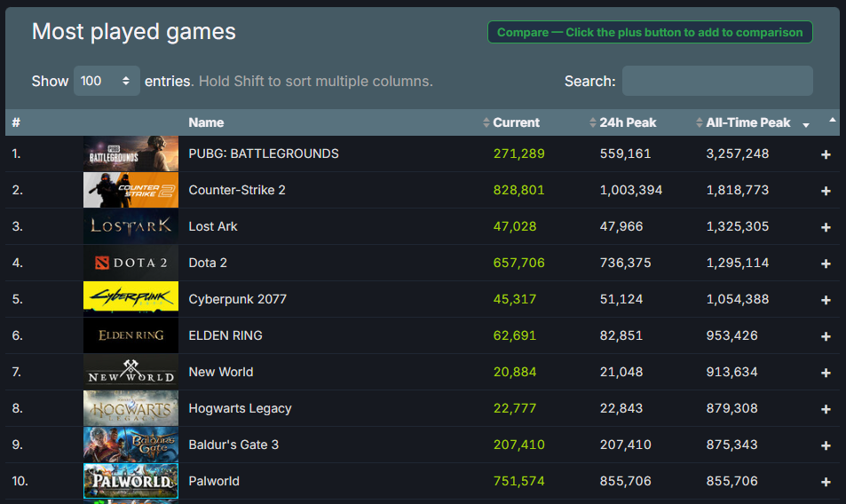The image size is (846, 504).
Task: Add PUBG: BATTLEGROUNDS to comparison with plus
Action: click(826, 154)
